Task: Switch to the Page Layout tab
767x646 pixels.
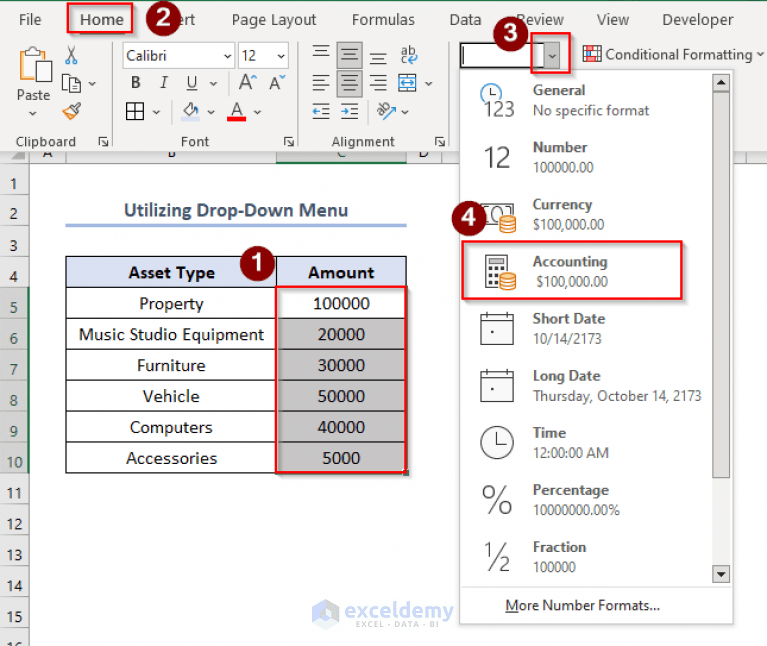Action: (x=274, y=20)
